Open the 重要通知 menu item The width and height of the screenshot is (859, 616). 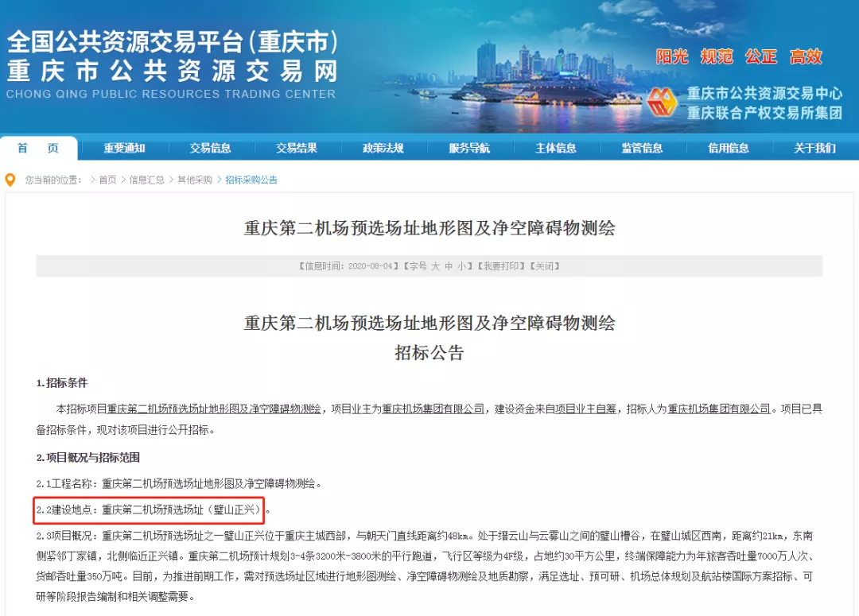click(124, 148)
